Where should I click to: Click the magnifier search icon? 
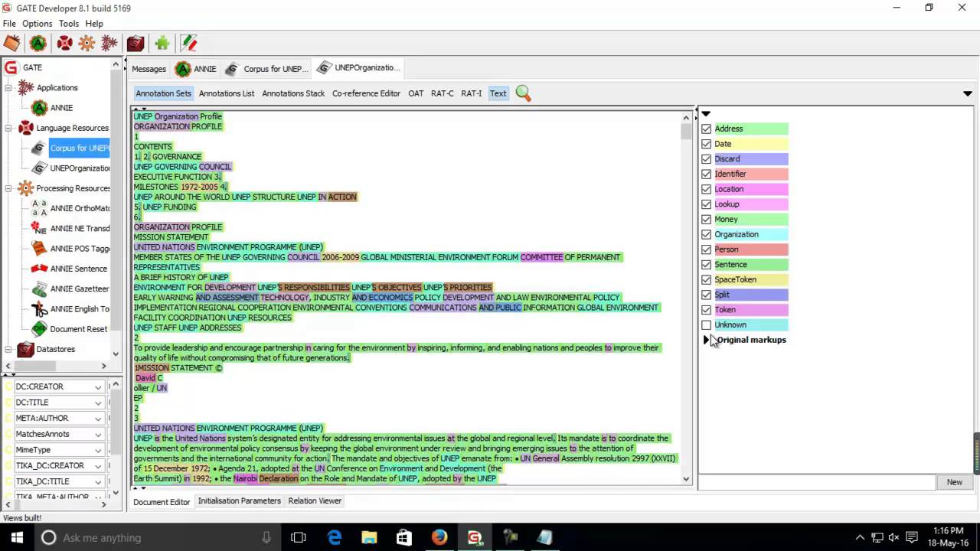click(523, 93)
